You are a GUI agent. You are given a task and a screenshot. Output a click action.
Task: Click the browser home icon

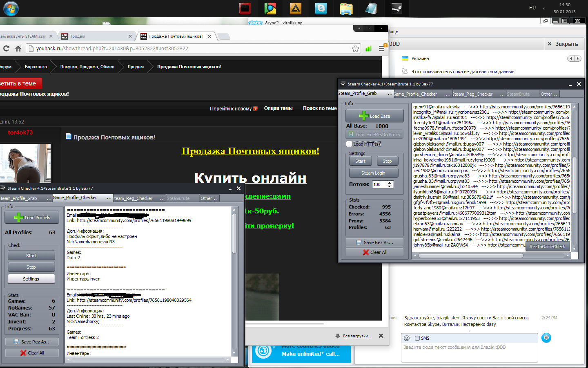[18, 49]
